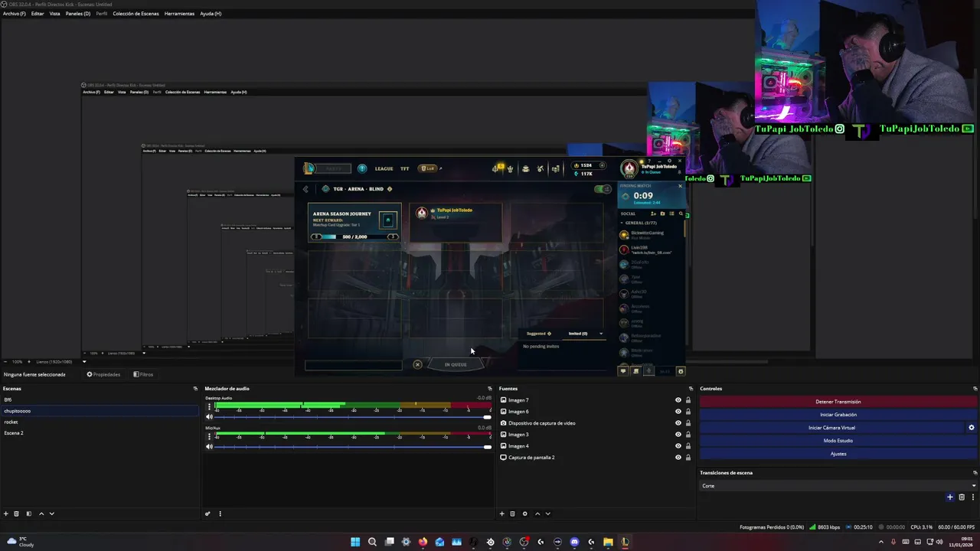Viewport: 980px width, 551px height.
Task: Hide Imagen 4 source visibility
Action: (678, 446)
